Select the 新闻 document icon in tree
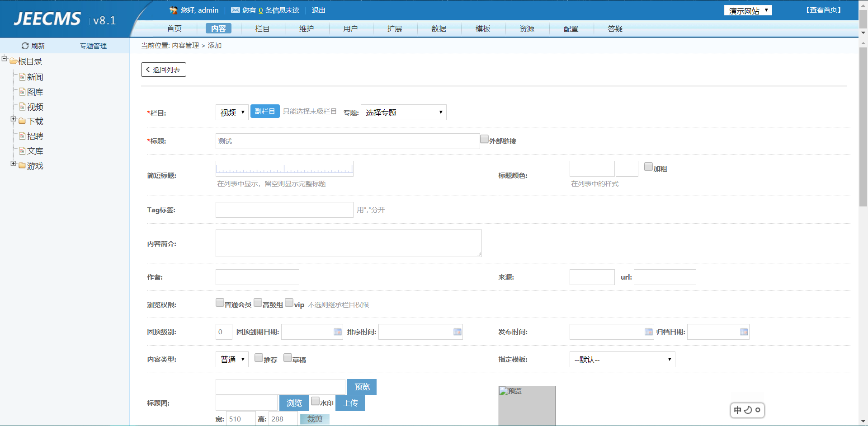The width and height of the screenshot is (868, 426). [22, 77]
